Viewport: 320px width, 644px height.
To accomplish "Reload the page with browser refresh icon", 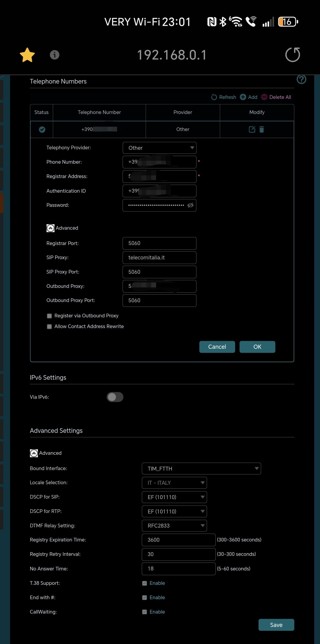I will pos(292,55).
